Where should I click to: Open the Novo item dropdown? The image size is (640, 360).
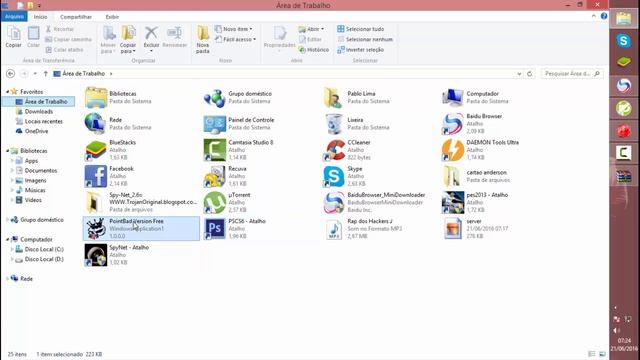(x=234, y=29)
